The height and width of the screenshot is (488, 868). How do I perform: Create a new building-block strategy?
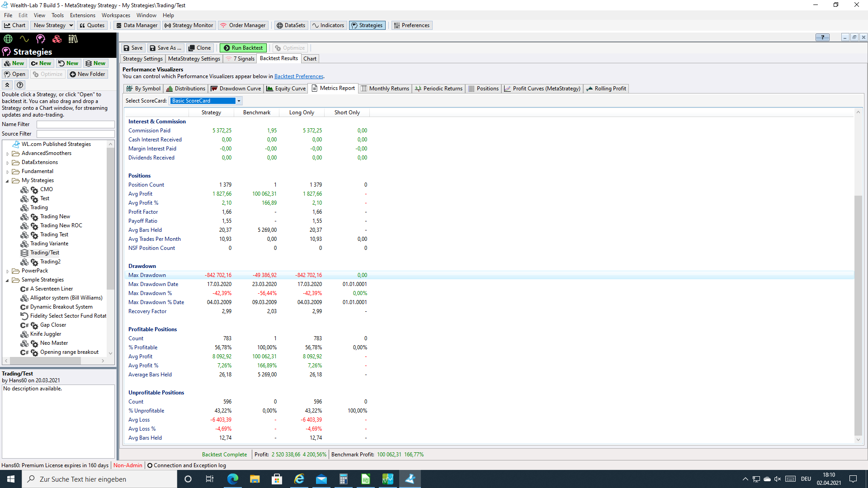click(x=14, y=63)
